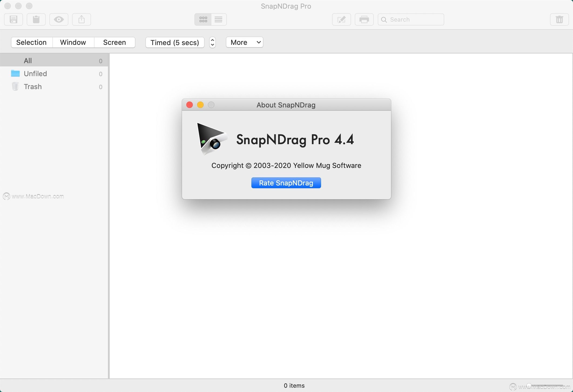The height and width of the screenshot is (392, 573).
Task: Click the blue Unfiled folder icon
Action: click(15, 73)
